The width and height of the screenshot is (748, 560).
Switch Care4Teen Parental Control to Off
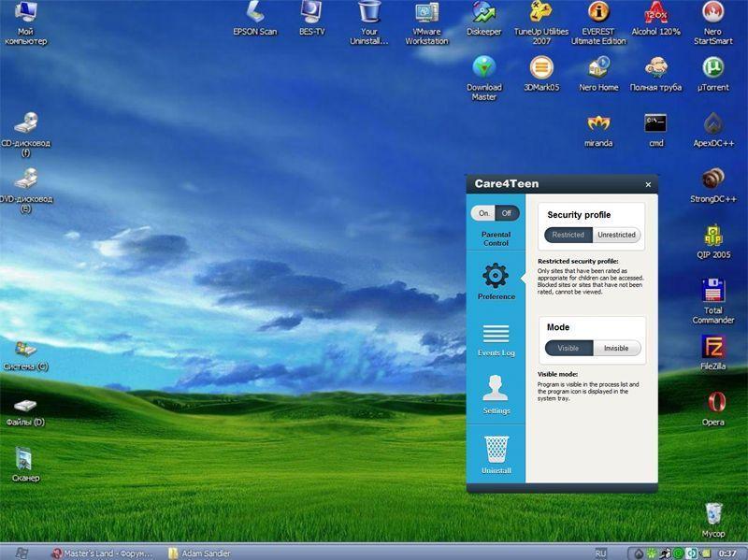[x=507, y=213]
